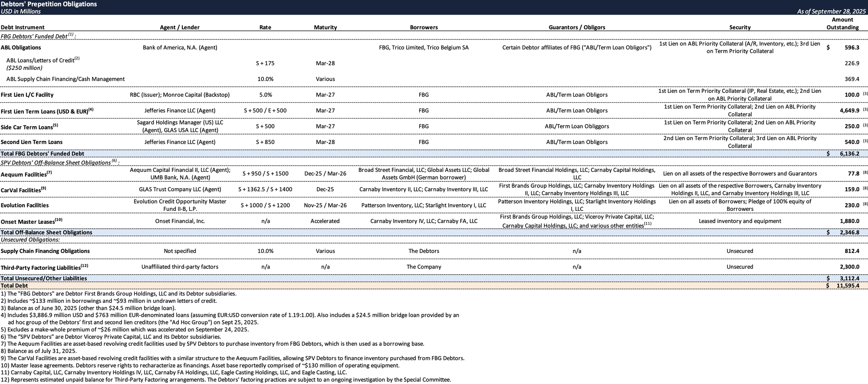
Task: Click the 4,649.9 first lien term loans amount
Action: click(x=849, y=111)
